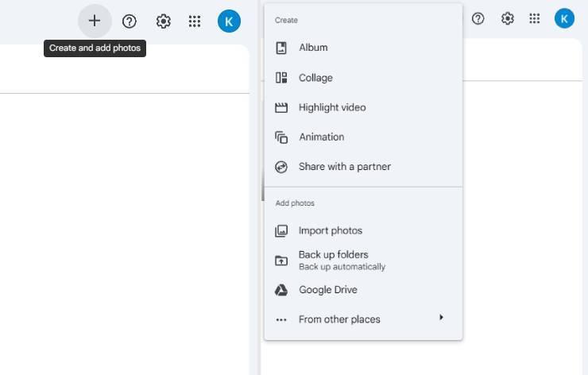
Task: Click Import photos under Add photos
Action: point(363,230)
